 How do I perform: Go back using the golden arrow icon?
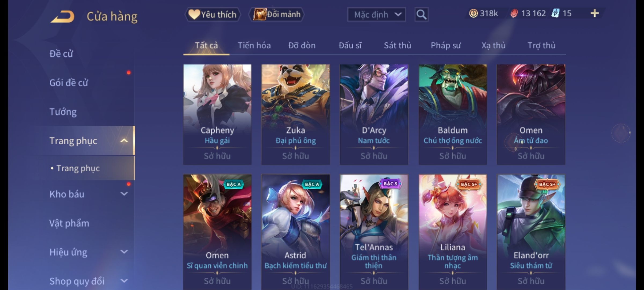[62, 17]
